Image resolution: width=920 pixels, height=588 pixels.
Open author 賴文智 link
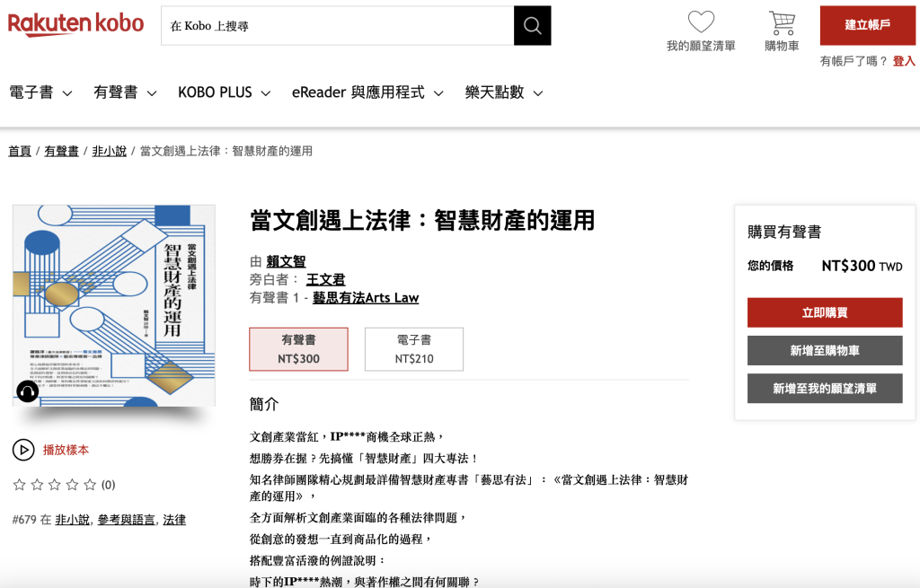[x=286, y=261]
